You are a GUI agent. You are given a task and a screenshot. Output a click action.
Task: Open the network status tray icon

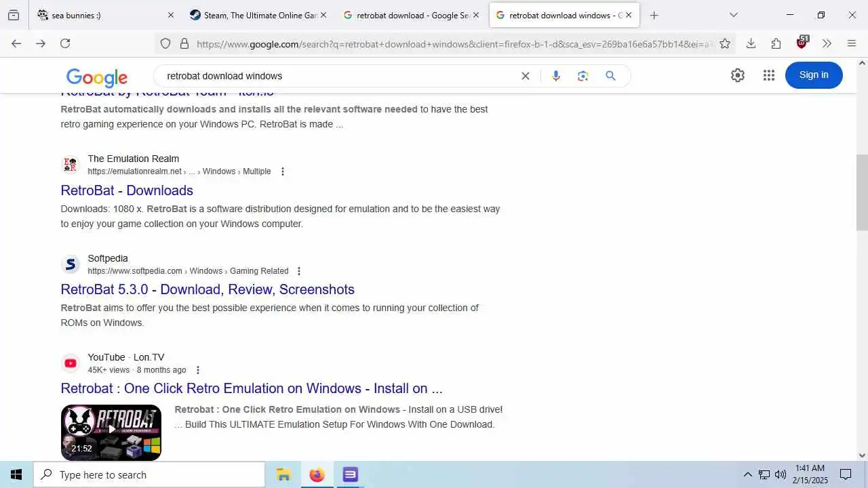point(764,474)
